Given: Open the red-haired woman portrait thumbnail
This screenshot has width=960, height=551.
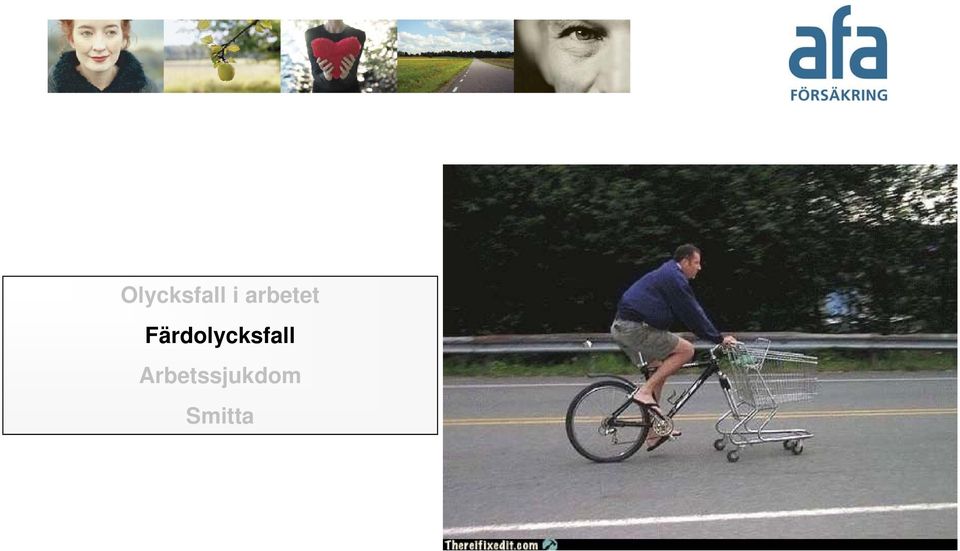Looking at the screenshot, I should pyautogui.click(x=105, y=56).
